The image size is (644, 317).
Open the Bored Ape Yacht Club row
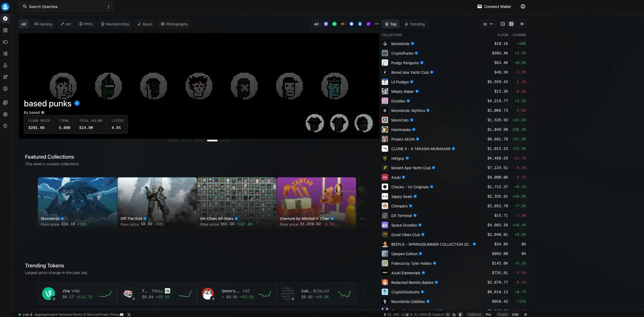tap(454, 72)
